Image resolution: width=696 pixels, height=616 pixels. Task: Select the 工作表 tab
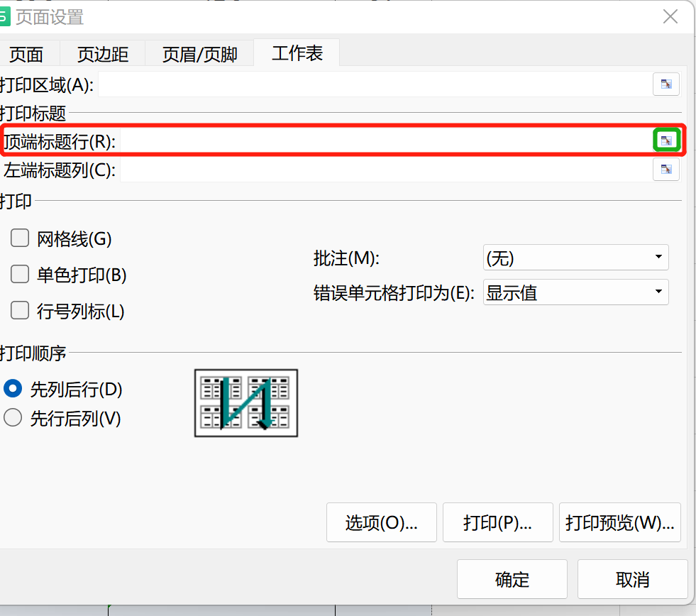click(x=297, y=53)
